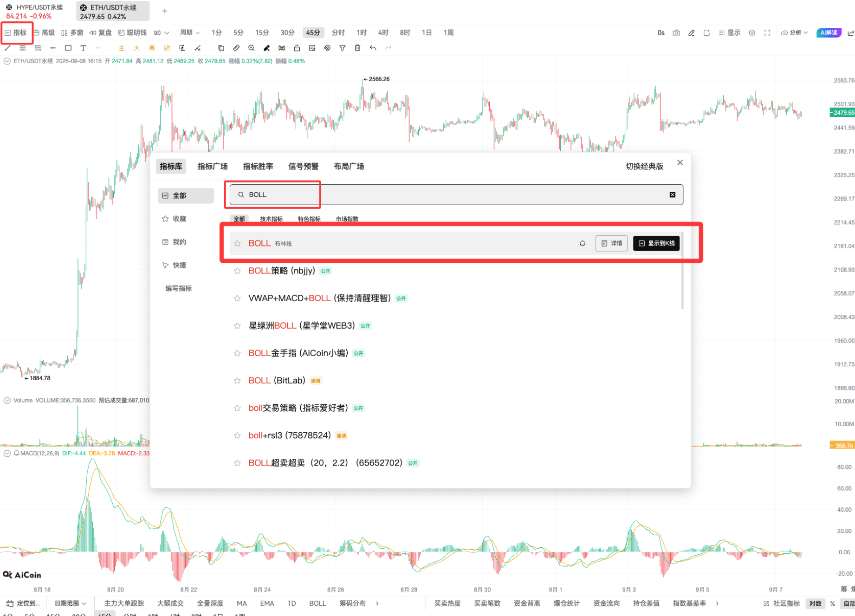
Task: Close the indicator library dialog
Action: [x=680, y=162]
